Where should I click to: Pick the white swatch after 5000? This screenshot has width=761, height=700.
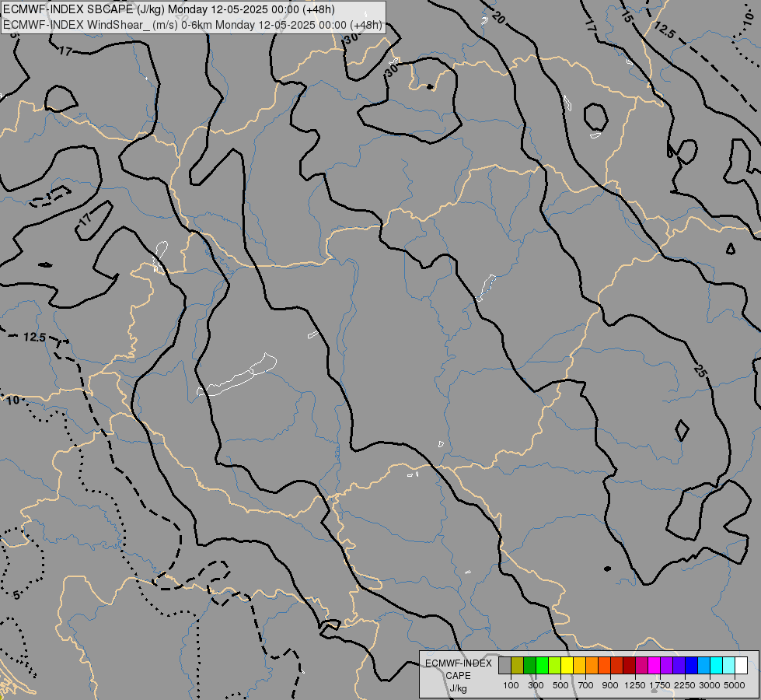(741, 665)
